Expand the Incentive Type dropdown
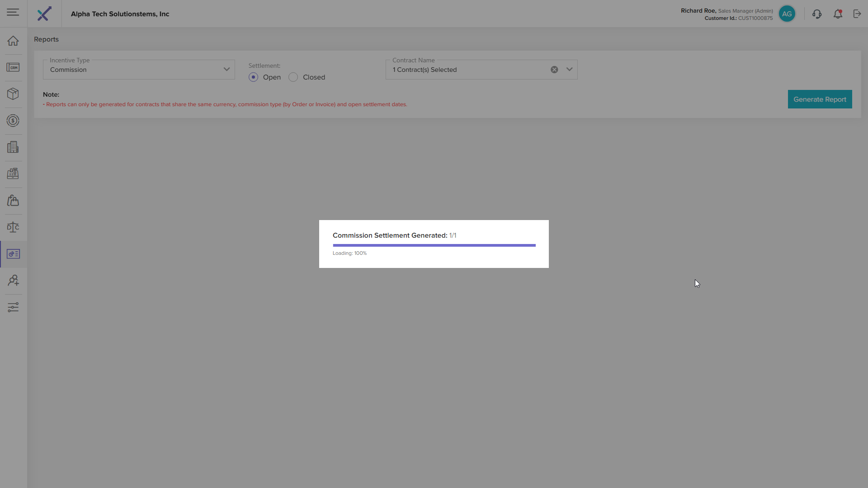 coord(226,70)
